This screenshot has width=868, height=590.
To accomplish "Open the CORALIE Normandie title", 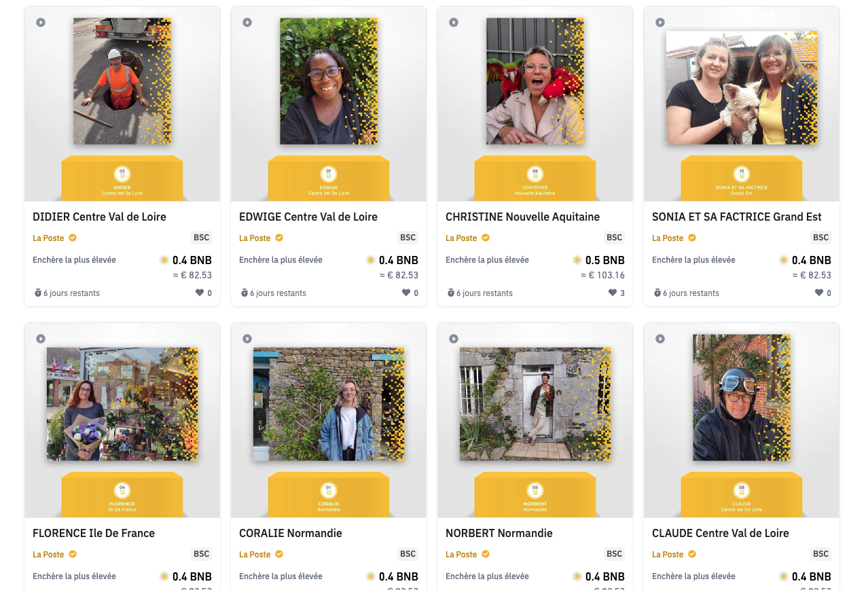I will [291, 533].
